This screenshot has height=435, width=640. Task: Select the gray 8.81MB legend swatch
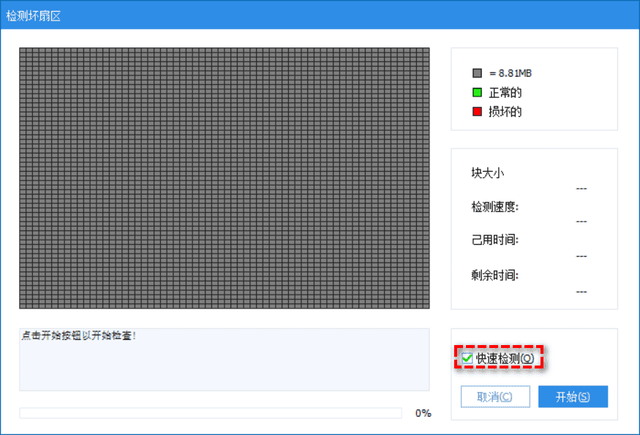tap(477, 73)
